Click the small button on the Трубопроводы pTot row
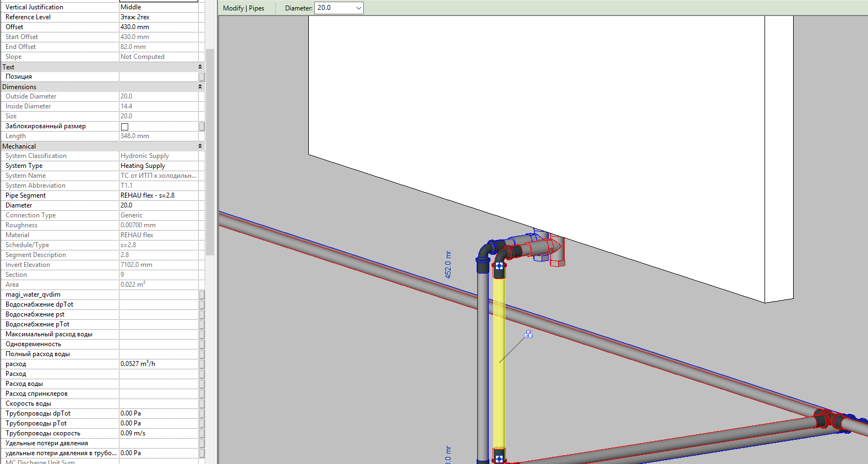The width and height of the screenshot is (868, 464). (x=202, y=423)
